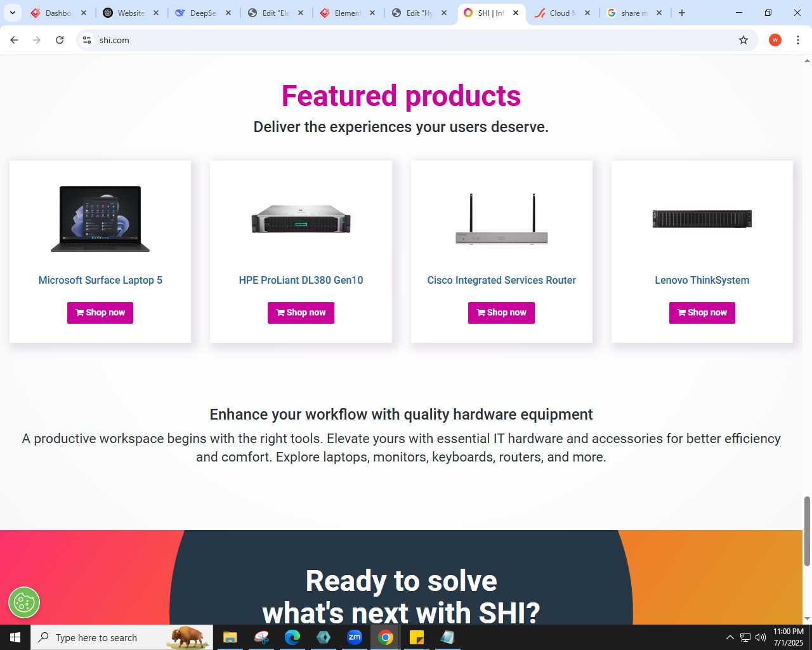Open a new browser tab
812x650 pixels.
coord(682,13)
